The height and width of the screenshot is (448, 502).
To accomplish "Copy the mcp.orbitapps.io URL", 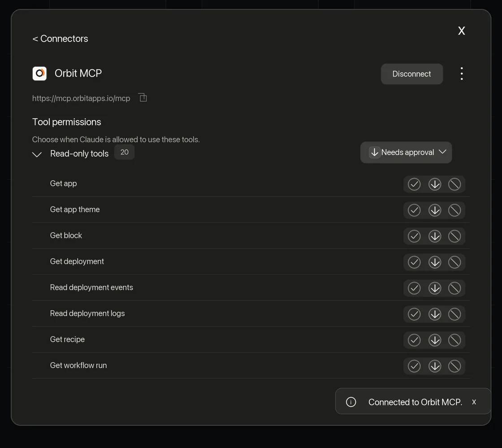I will click(143, 98).
